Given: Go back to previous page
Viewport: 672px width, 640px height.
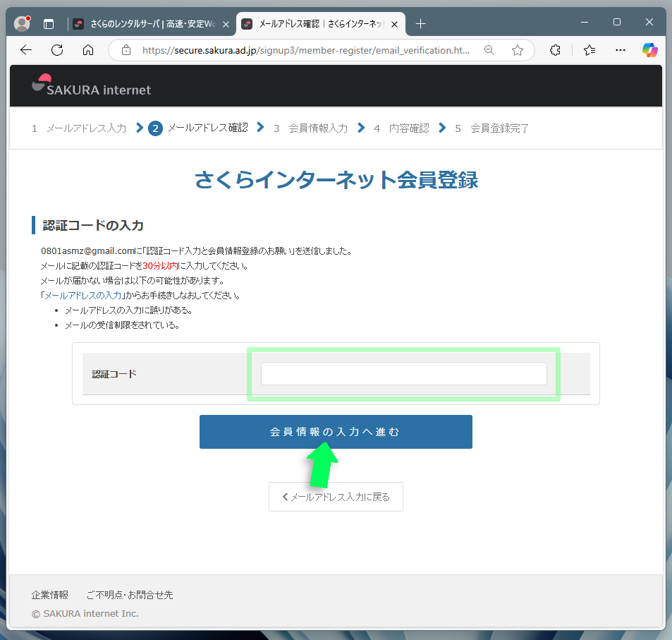Looking at the screenshot, I should 26,50.
